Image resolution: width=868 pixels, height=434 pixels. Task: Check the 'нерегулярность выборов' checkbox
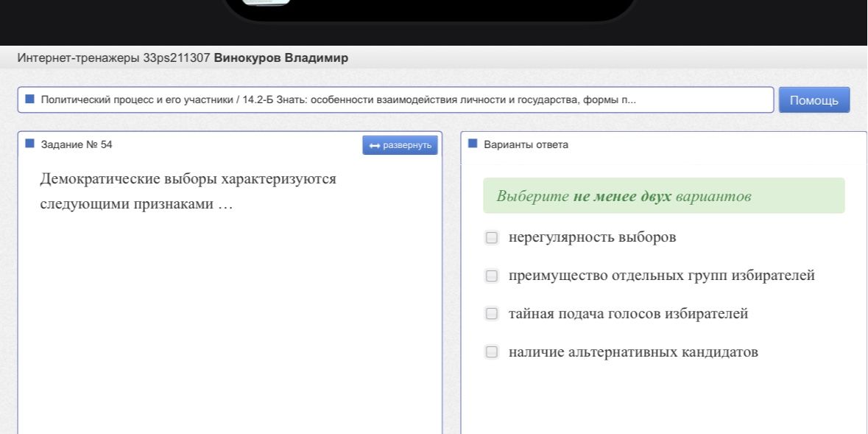(491, 238)
